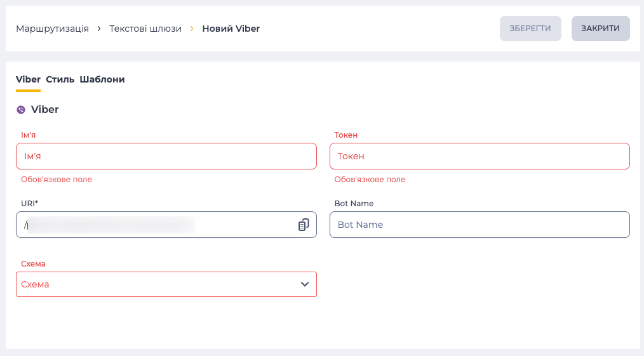Click the error message under Ім'я field

pos(57,179)
